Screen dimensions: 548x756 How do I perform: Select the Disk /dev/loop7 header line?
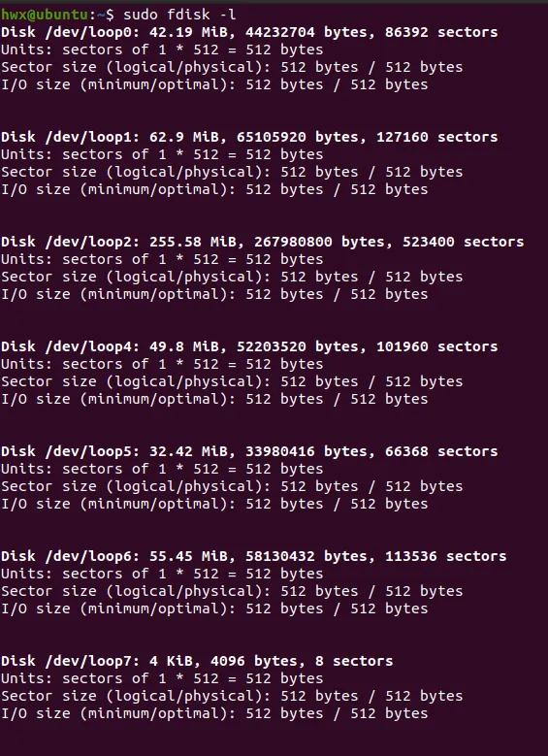(x=197, y=661)
